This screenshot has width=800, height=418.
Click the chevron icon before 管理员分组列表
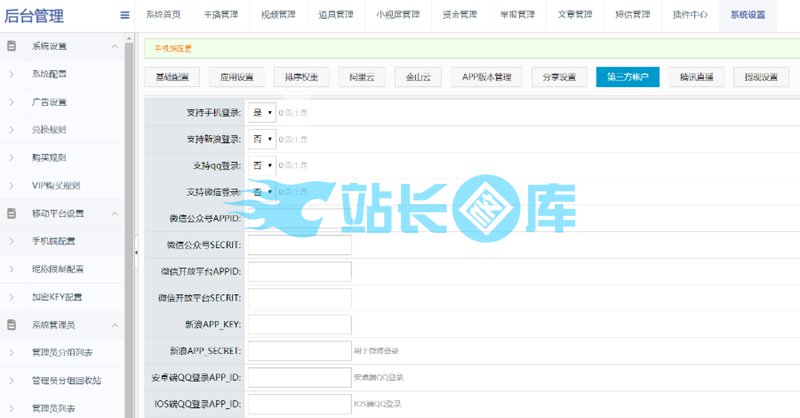[x=11, y=353]
